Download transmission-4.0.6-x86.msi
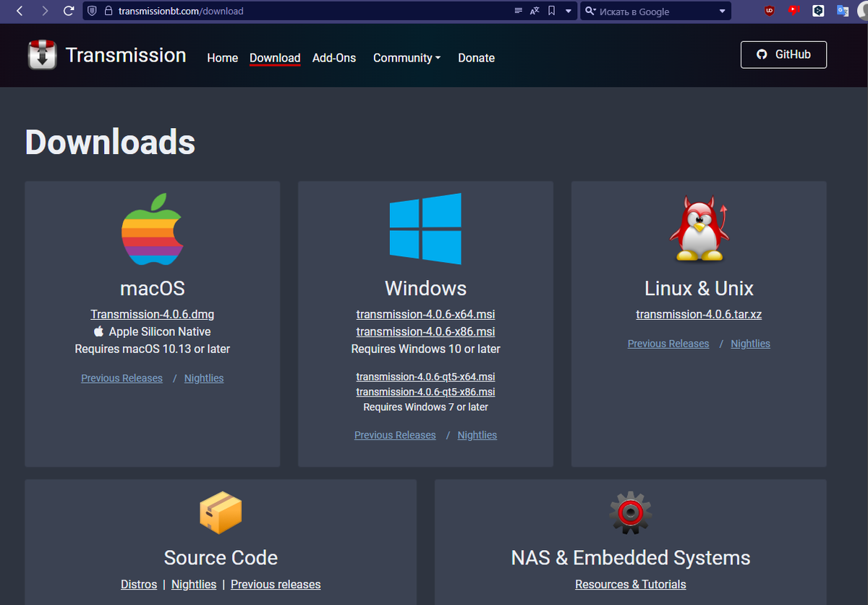868x605 pixels. click(x=425, y=332)
